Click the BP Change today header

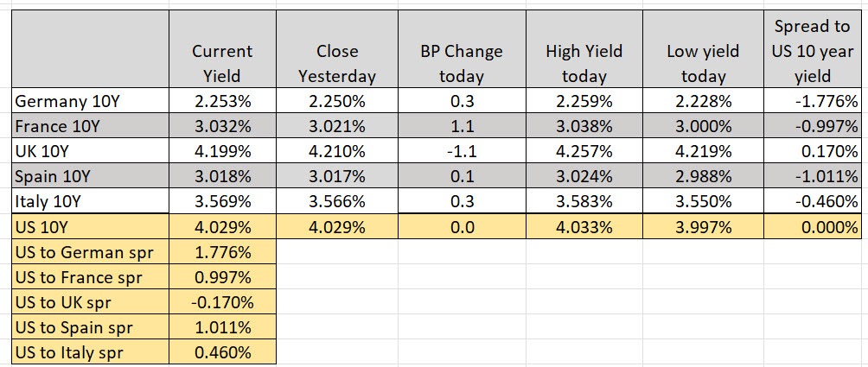pos(461,48)
